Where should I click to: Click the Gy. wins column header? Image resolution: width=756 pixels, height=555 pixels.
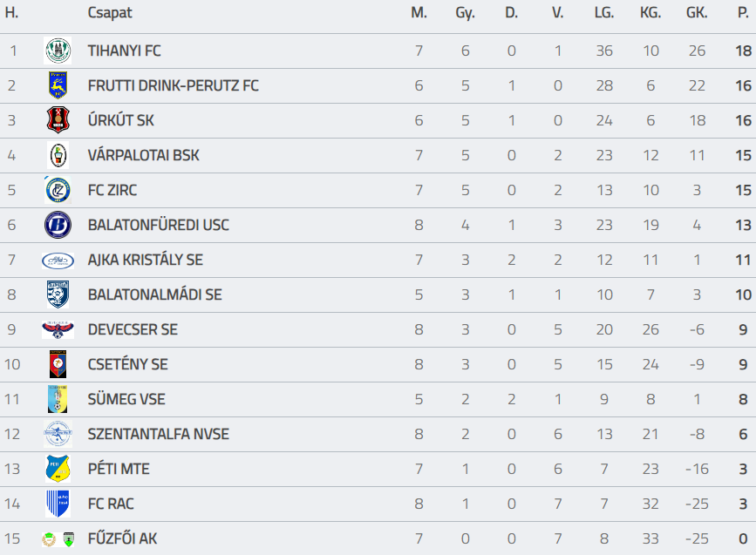465,13
